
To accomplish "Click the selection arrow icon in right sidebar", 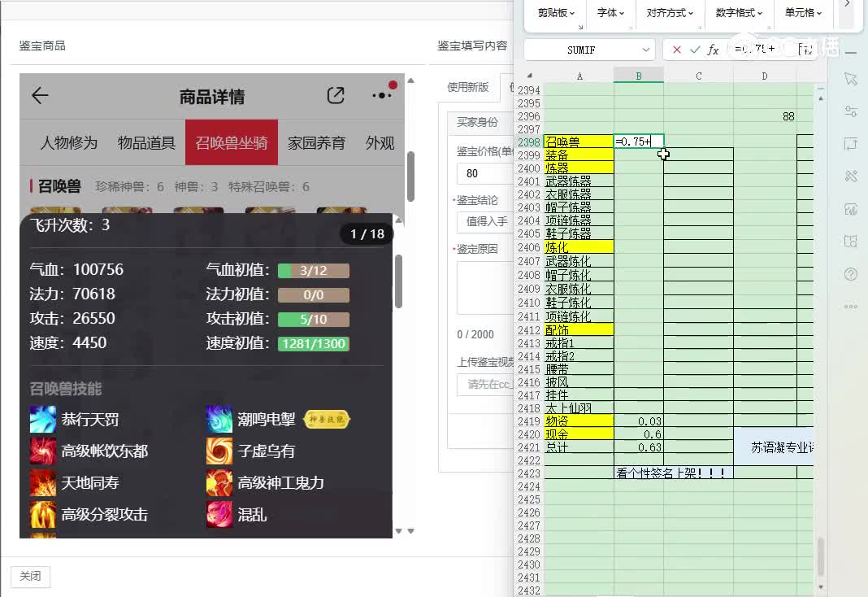I will click(x=850, y=79).
